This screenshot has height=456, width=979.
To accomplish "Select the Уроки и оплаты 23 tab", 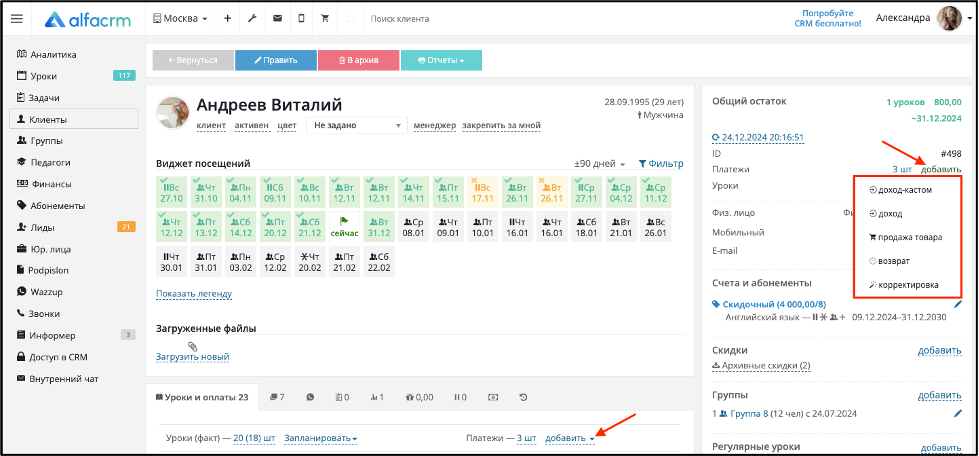I will pos(202,397).
